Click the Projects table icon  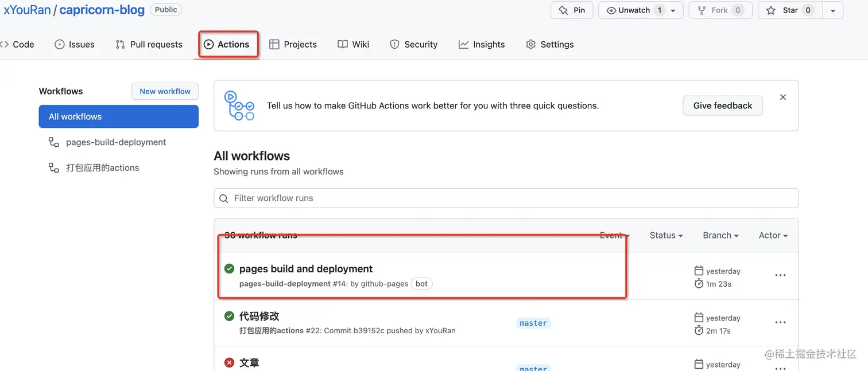(x=274, y=44)
